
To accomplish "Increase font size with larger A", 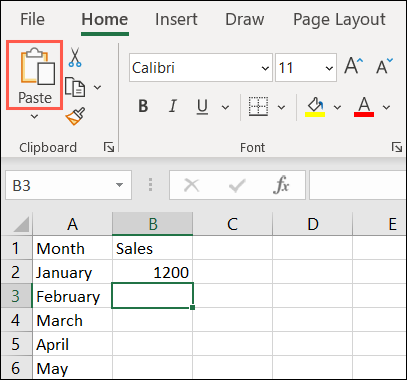I will pyautogui.click(x=354, y=66).
